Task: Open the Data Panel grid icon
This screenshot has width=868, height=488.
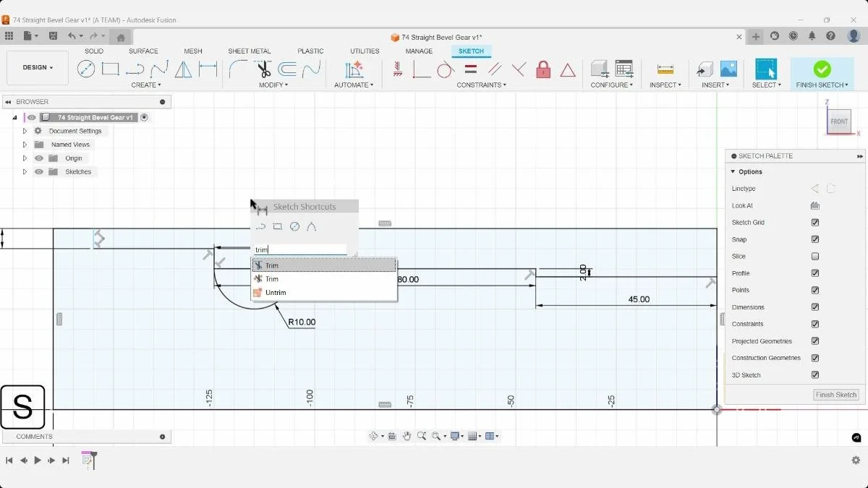Action: click(x=9, y=35)
